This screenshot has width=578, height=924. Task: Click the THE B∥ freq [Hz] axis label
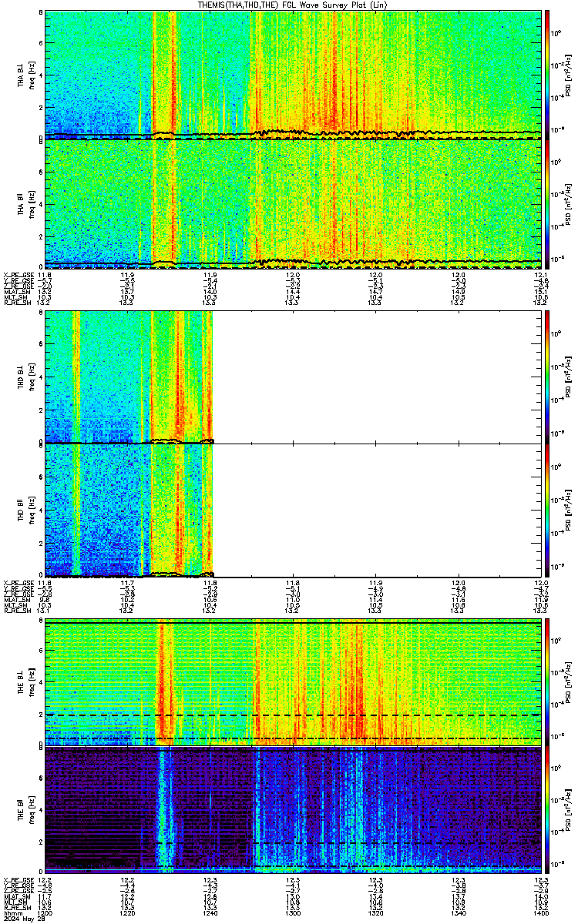pos(25,809)
